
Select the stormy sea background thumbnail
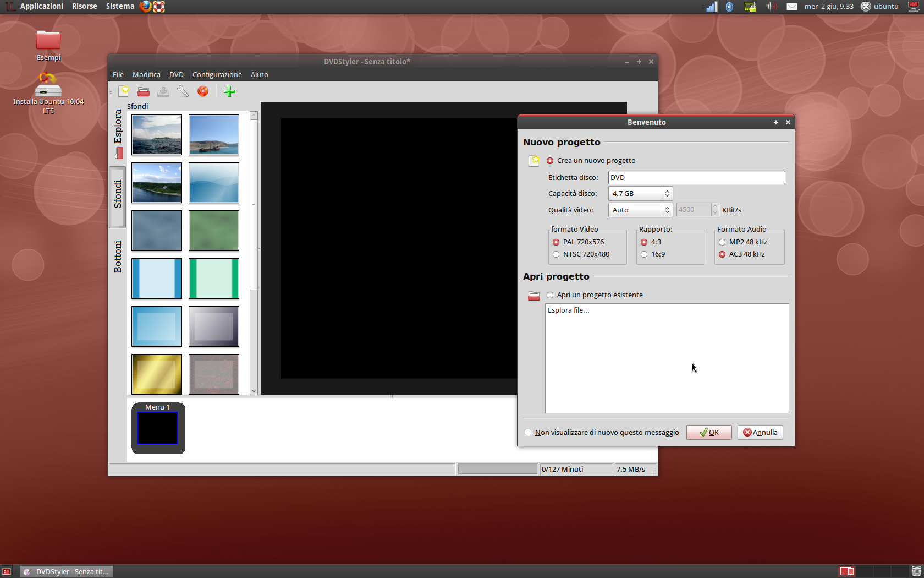pos(157,135)
